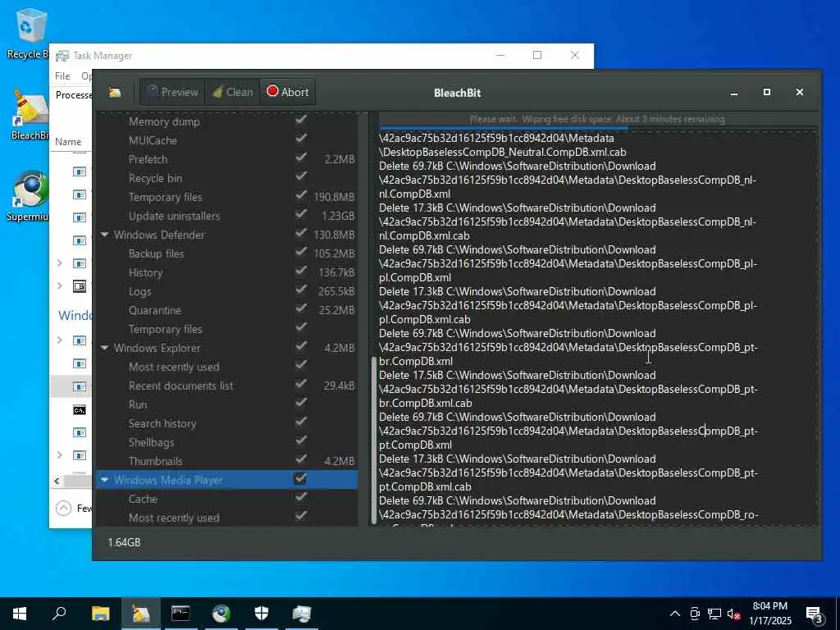Screen dimensions: 840x630
Task: Select the Most recently used row under Windows Explorer
Action: point(226,367)
